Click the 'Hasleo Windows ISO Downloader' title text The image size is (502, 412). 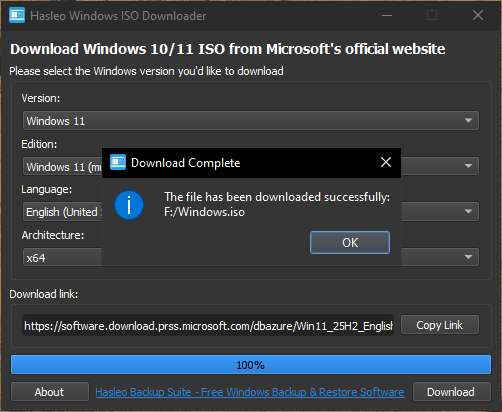click(118, 16)
